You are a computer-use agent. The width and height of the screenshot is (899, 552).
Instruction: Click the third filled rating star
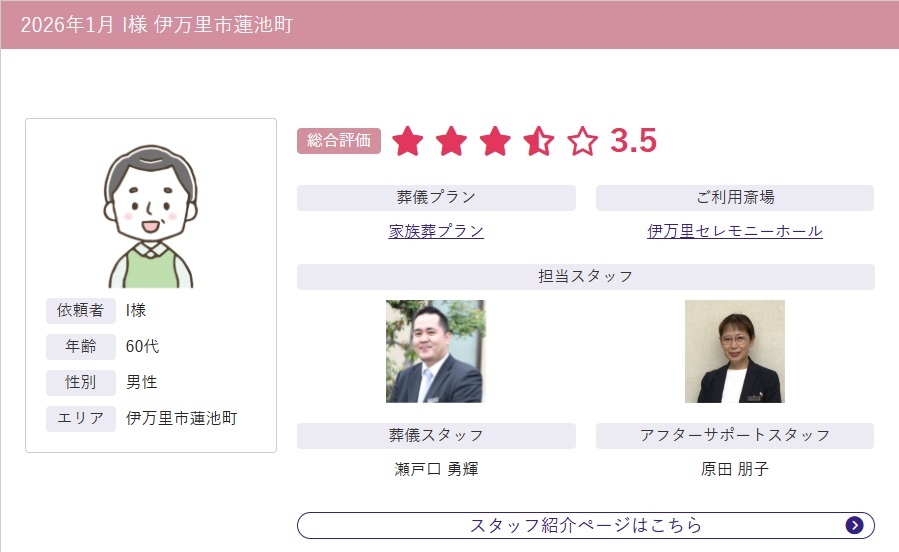click(x=495, y=141)
